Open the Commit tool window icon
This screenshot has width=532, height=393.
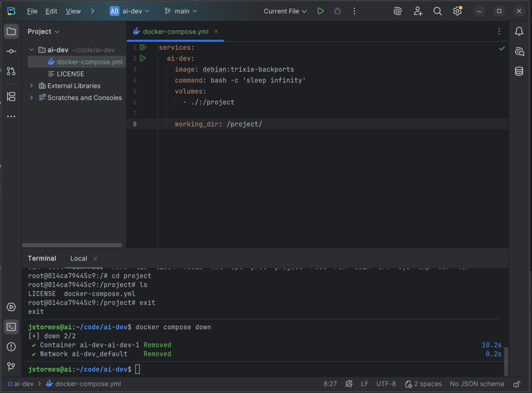11,51
